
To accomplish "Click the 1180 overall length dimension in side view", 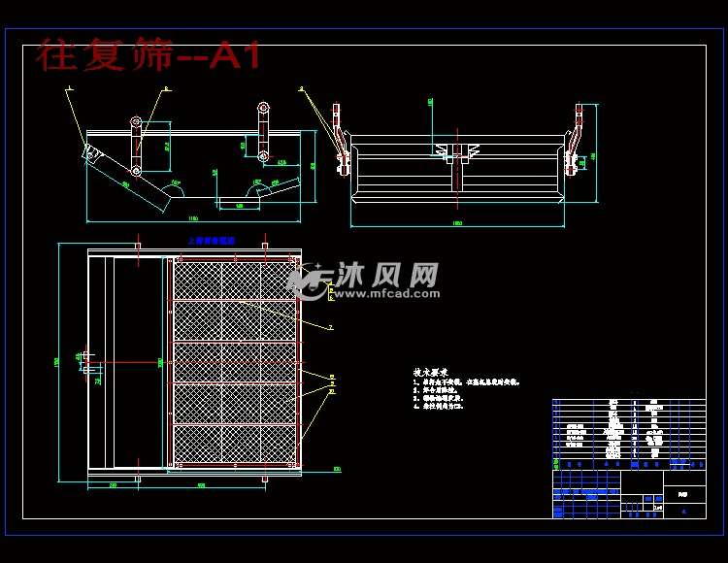I will click(193, 218).
